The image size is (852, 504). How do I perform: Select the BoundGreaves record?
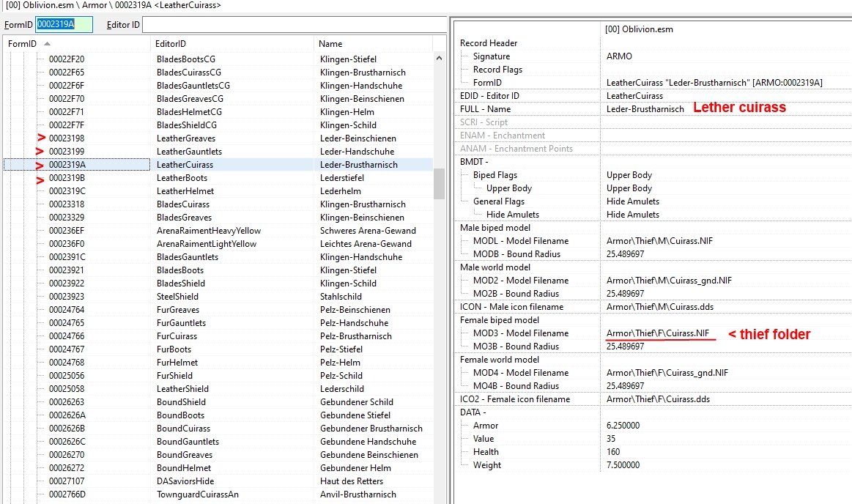[x=218, y=455]
